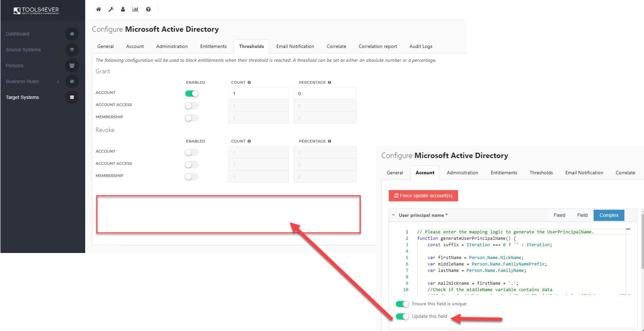Click Grant Account count input field
644x331 pixels.
click(259, 94)
